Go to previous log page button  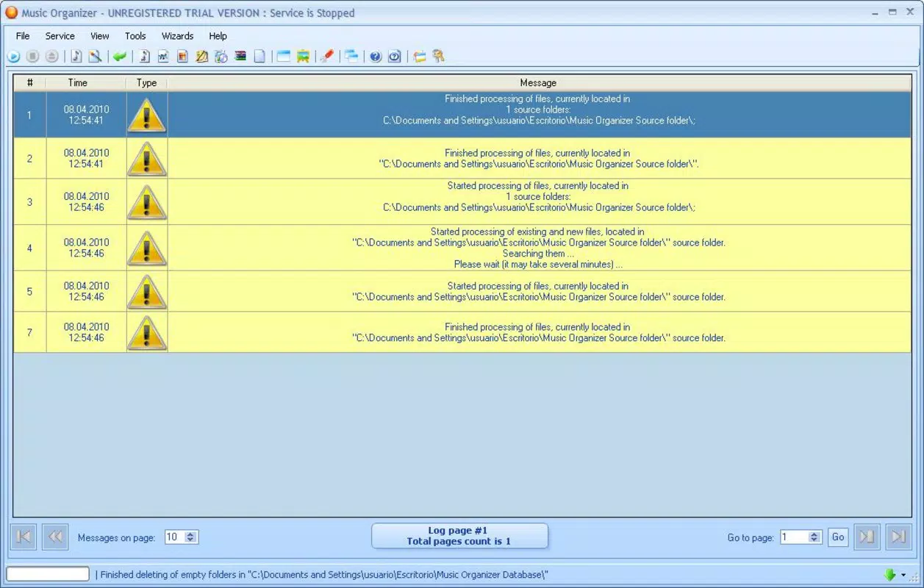(55, 537)
